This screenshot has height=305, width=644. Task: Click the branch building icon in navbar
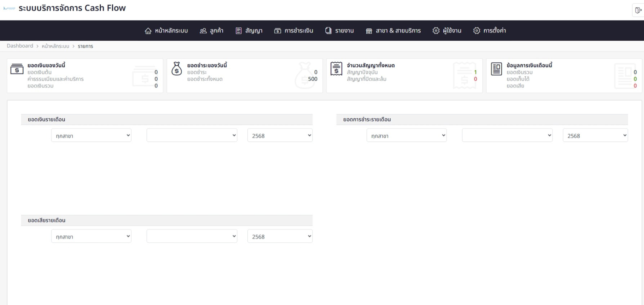pos(369,31)
